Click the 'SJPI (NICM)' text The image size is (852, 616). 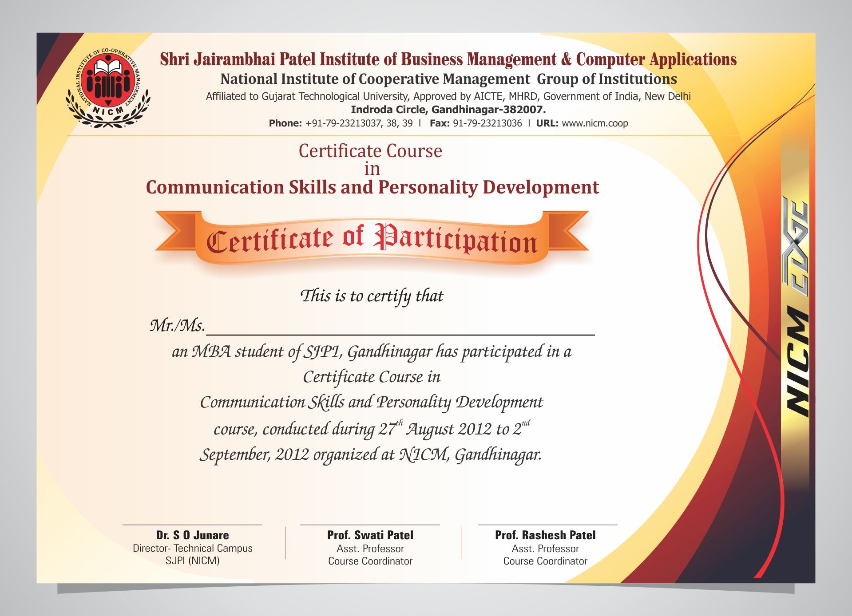click(x=192, y=561)
